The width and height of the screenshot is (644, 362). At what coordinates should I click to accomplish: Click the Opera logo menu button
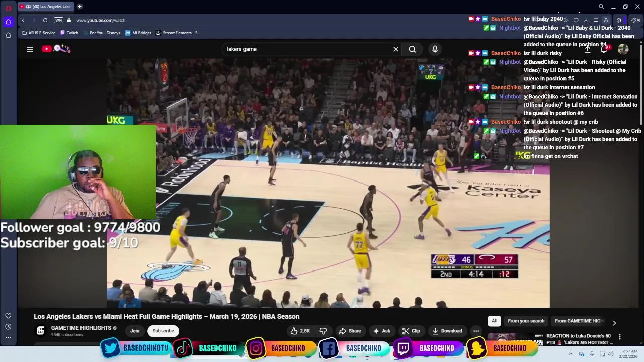tap(8, 8)
